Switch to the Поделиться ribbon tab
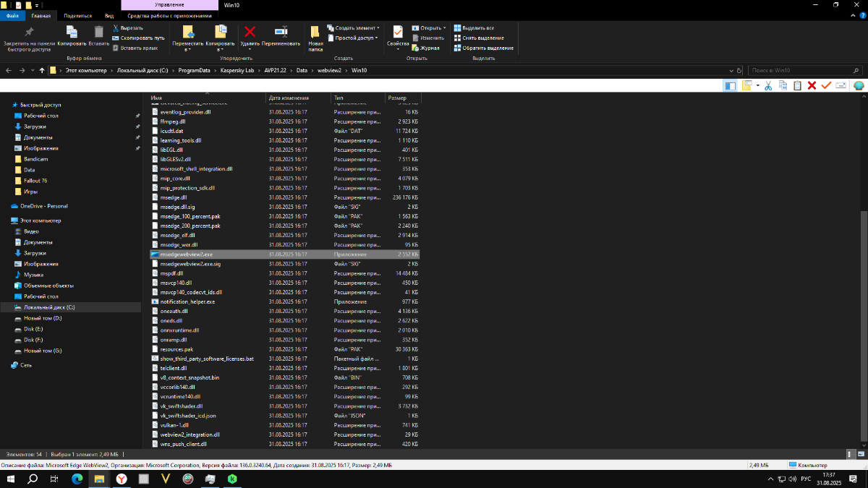 [77, 15]
